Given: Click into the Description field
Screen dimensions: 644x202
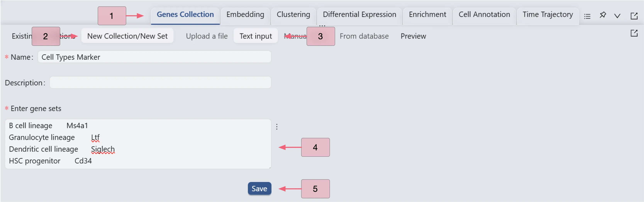Looking at the screenshot, I should pyautogui.click(x=160, y=83).
